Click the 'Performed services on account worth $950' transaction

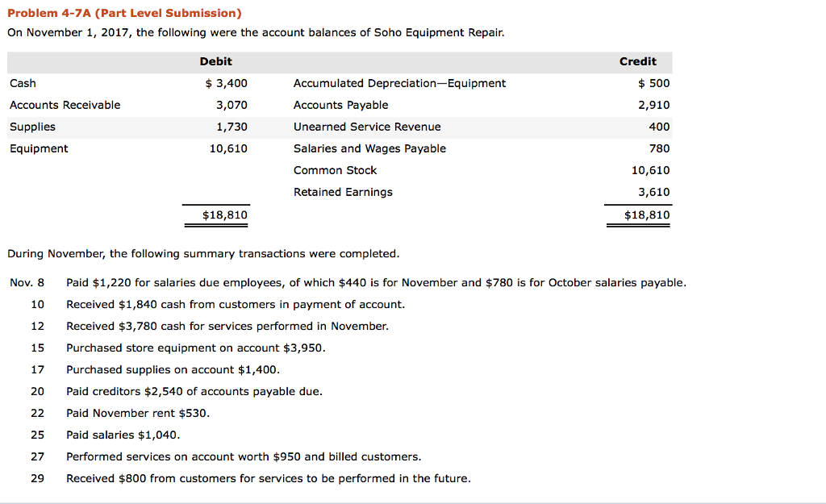(244, 456)
